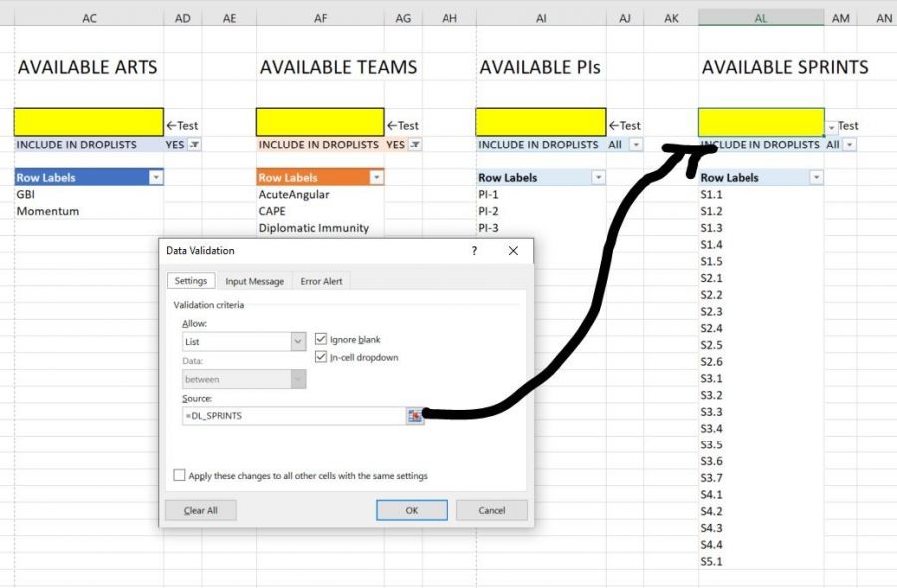Click the S1.5 sprint cell
Image resolution: width=897 pixels, height=588 pixels.
(x=760, y=261)
